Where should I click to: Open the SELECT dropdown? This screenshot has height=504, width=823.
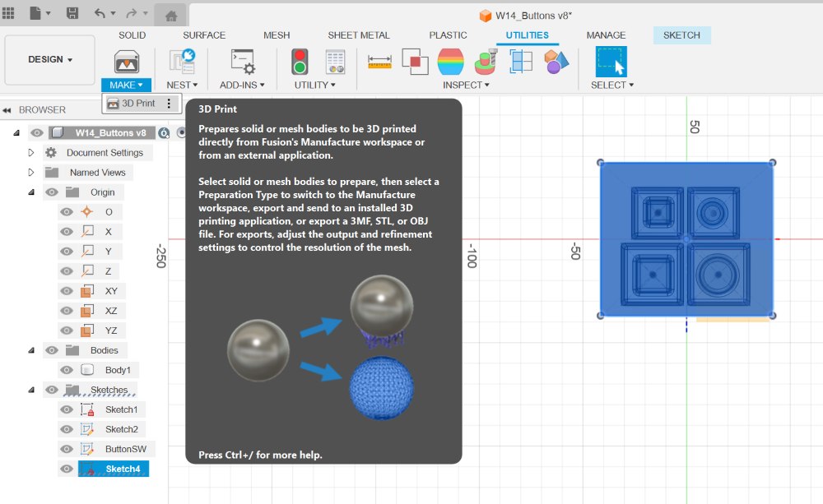point(612,85)
